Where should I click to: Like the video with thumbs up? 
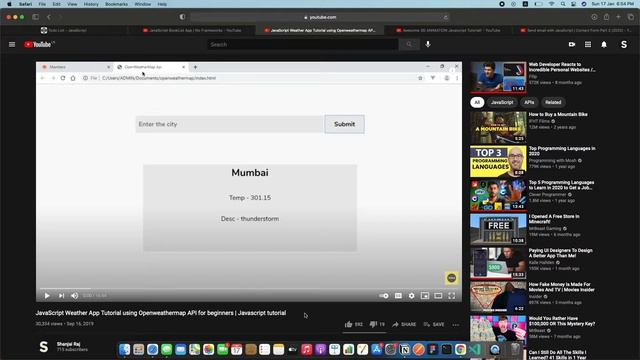pos(353,324)
